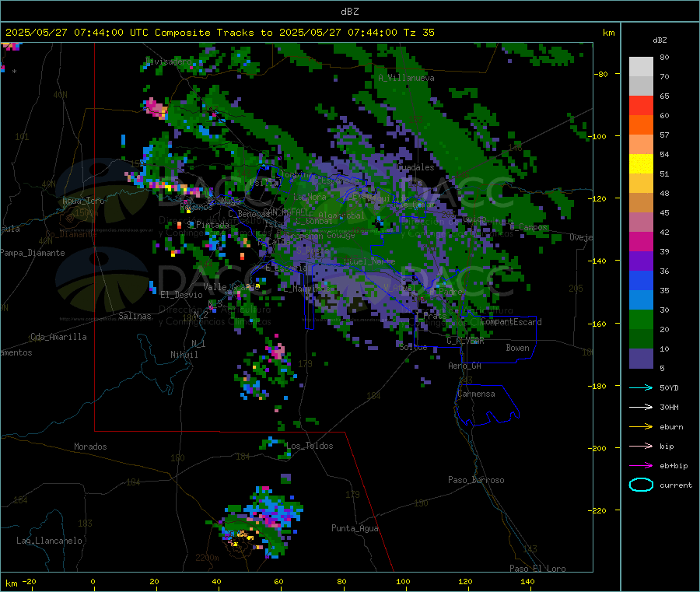Click the cyan 50YD arrow legend icon
Image resolution: width=700 pixels, height=592 pixels.
pyautogui.click(x=641, y=387)
